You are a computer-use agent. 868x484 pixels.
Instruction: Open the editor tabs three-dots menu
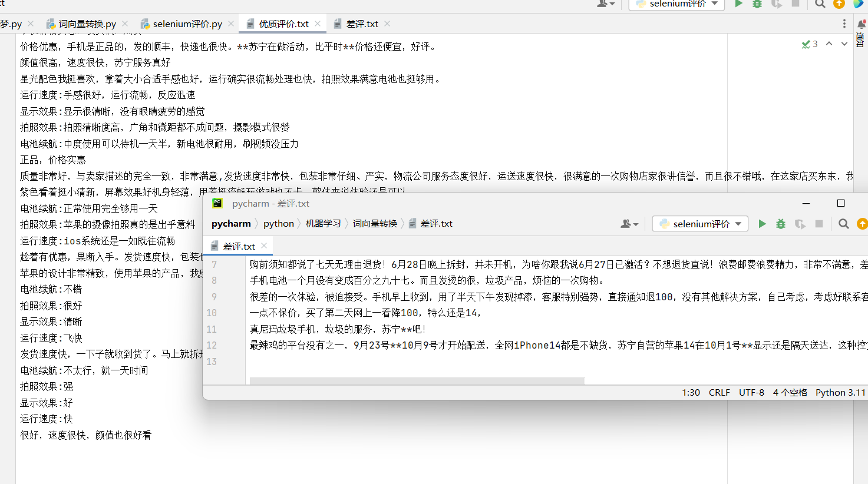[x=844, y=24]
